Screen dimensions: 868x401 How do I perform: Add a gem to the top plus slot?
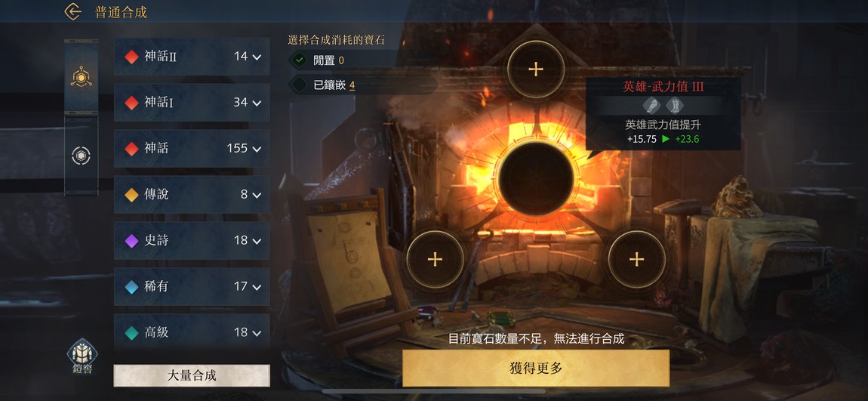[x=535, y=69]
